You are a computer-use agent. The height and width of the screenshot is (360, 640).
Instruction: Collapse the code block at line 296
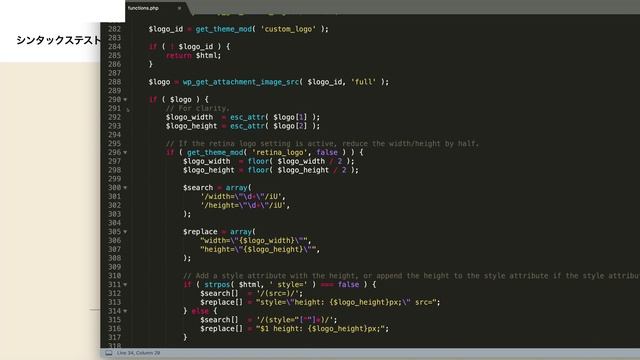125,153
